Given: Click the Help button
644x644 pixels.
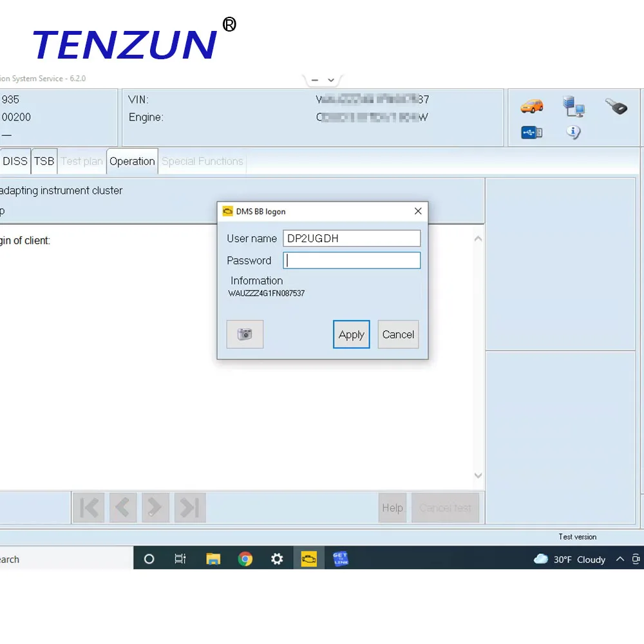Looking at the screenshot, I should point(392,507).
